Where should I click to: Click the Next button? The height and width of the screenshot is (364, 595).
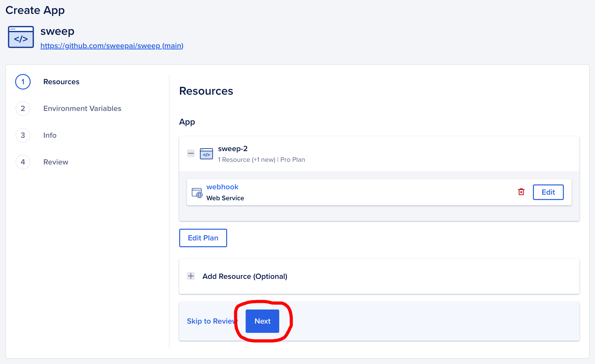click(262, 321)
